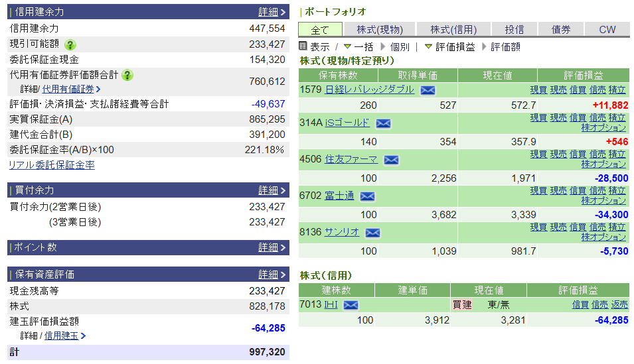Image resolution: width=634 pixels, height=364 pixels.
Task: Click the help icon next to 現引可能額
Action: pyautogui.click(x=70, y=44)
